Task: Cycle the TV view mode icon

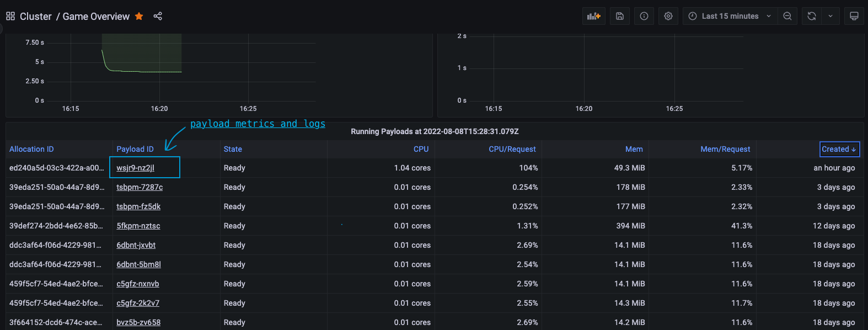Action: pyautogui.click(x=854, y=16)
